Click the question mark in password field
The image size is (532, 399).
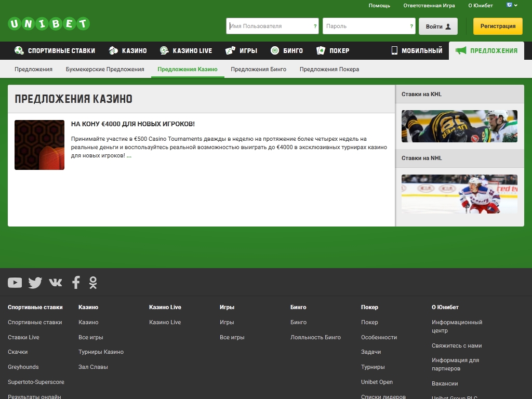tap(411, 26)
